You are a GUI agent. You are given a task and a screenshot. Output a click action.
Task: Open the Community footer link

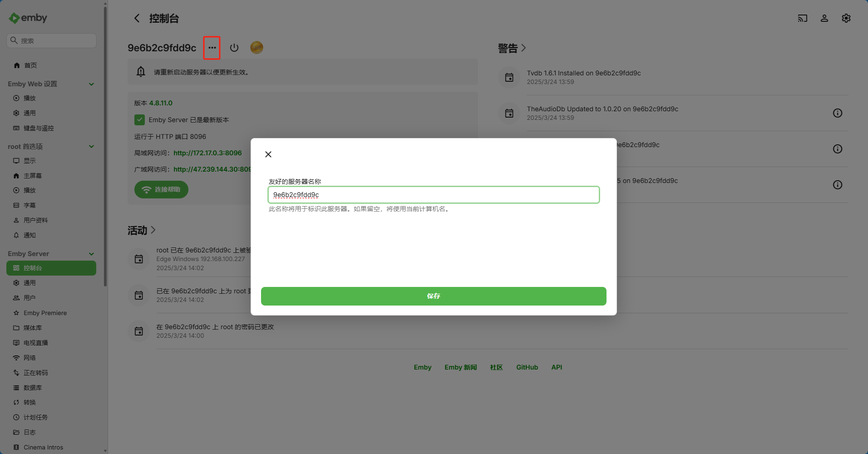click(496, 367)
